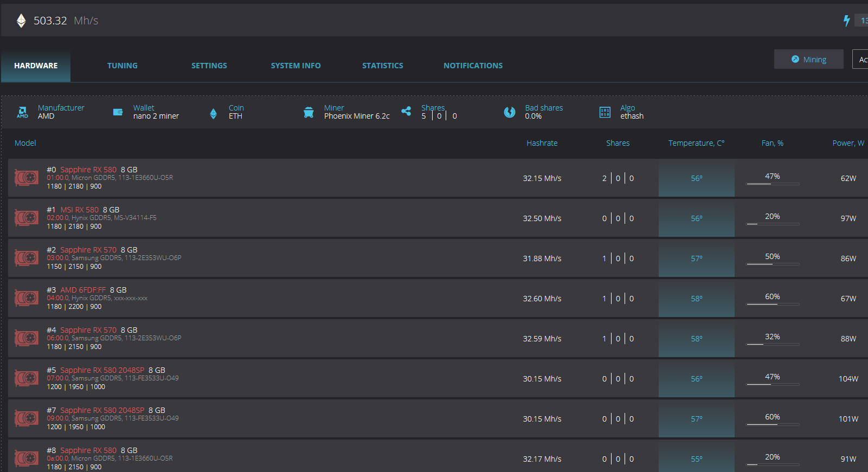Click the Temperature, C° column header

[x=697, y=143]
